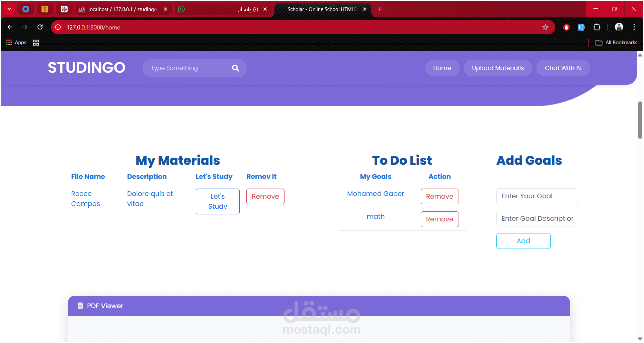Click the site info icon in address bar
Screen dimensions: 644x343
(x=58, y=27)
